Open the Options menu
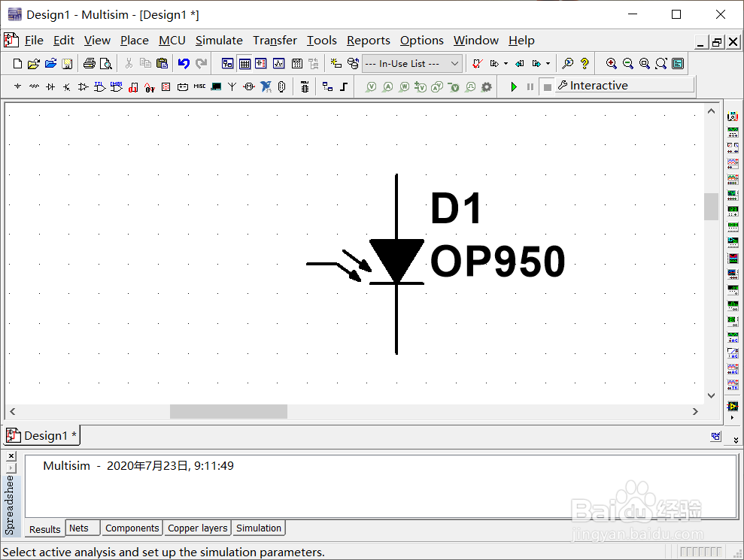The width and height of the screenshot is (744, 560). pos(421,41)
